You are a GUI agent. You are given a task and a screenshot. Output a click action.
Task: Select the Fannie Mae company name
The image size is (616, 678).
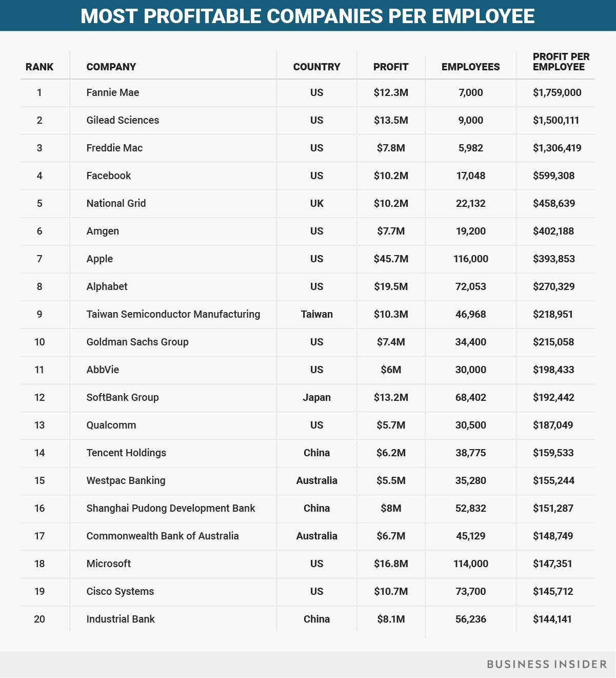pos(113,92)
